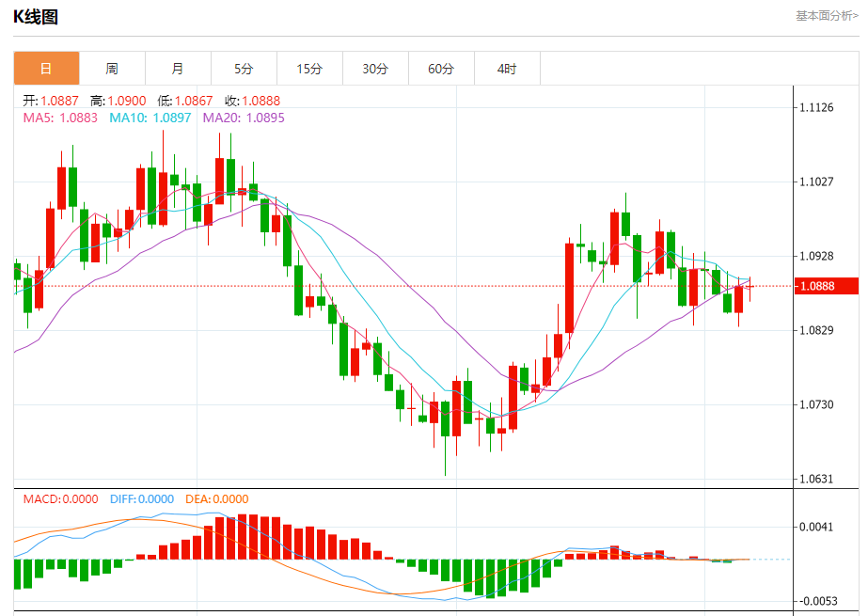868x616 pixels.
Task: Click the 高:1.0900 high price value
Action: 118,101
